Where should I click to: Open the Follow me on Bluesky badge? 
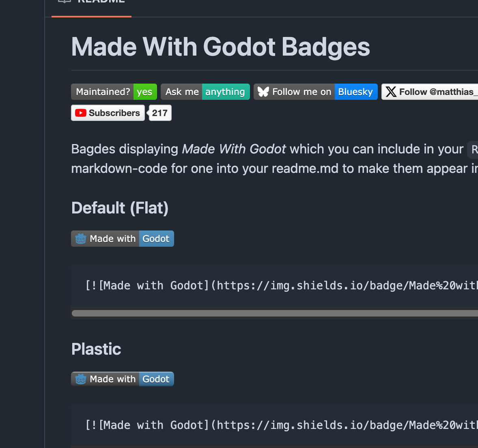[x=316, y=92]
